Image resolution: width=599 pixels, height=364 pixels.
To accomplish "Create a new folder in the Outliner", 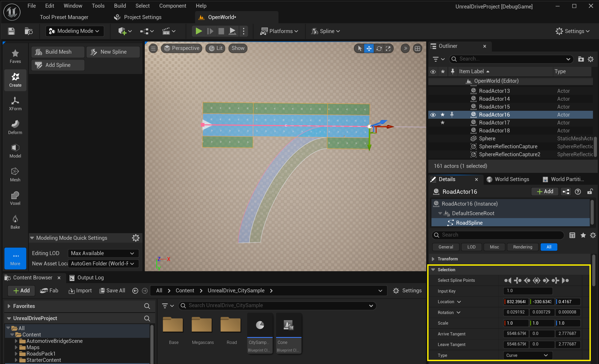I will [x=581, y=59].
